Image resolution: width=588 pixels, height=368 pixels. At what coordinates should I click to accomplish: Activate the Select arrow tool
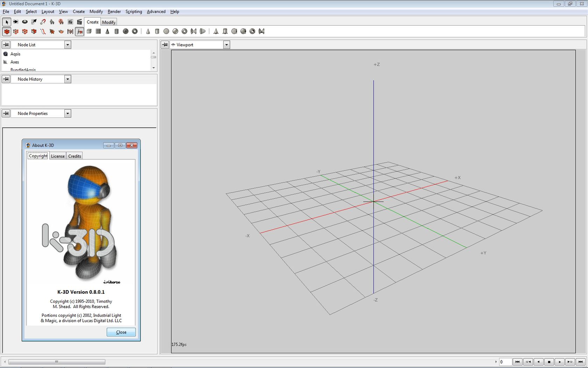point(7,22)
